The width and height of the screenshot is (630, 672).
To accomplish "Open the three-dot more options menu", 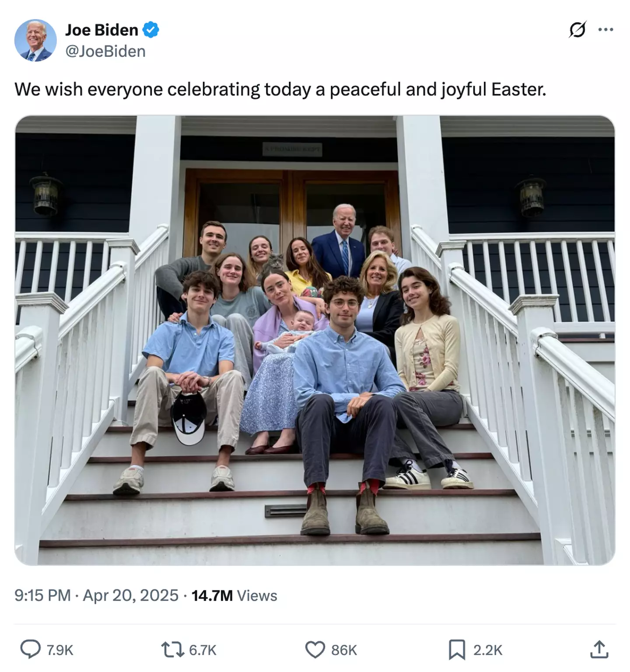I will click(605, 30).
